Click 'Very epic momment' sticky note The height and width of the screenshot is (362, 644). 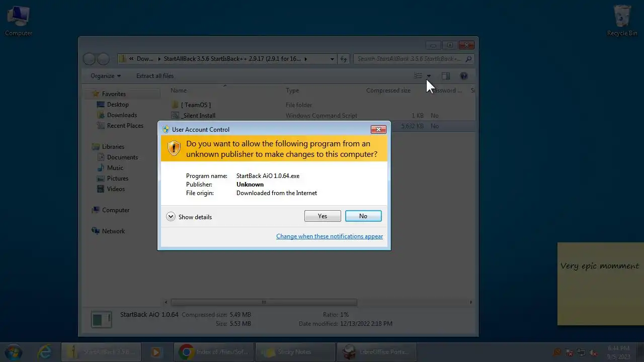pos(600,284)
